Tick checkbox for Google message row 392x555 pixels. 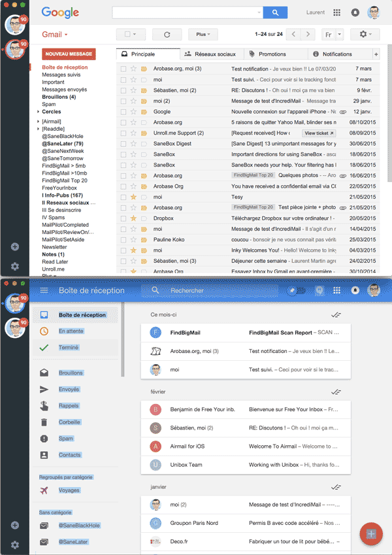tap(123, 112)
